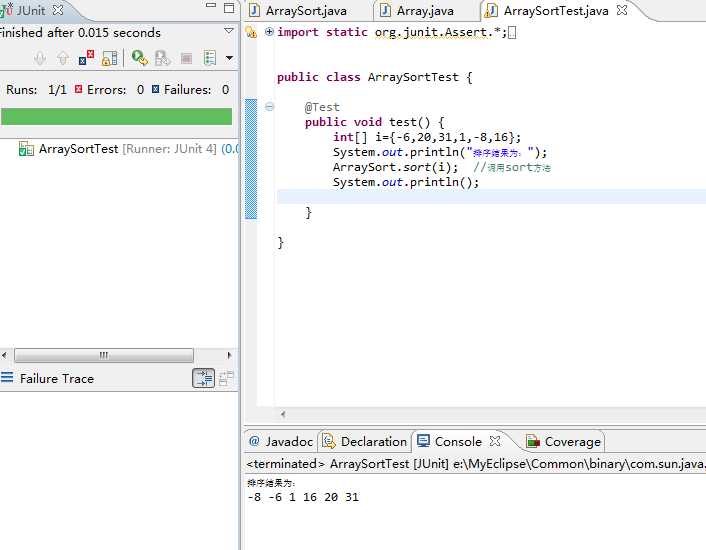Click empty System.out.println() statement line
The height and width of the screenshot is (550, 706).
(x=406, y=182)
